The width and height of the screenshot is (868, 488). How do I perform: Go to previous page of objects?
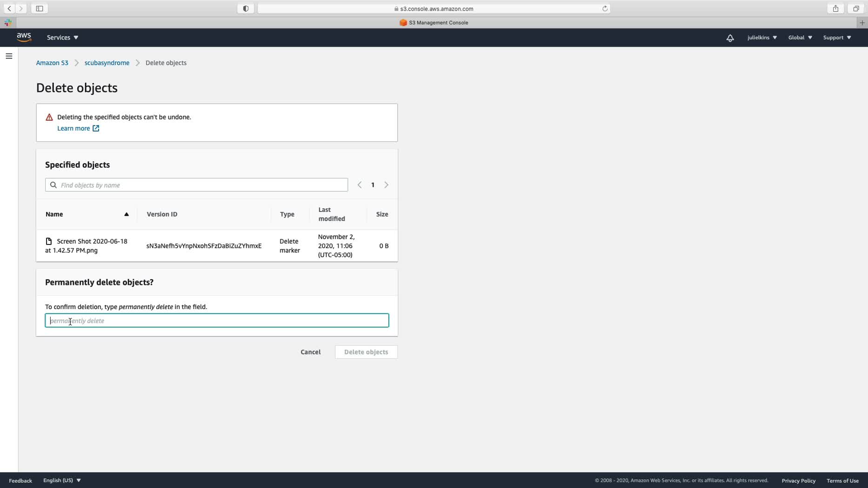coord(360,185)
